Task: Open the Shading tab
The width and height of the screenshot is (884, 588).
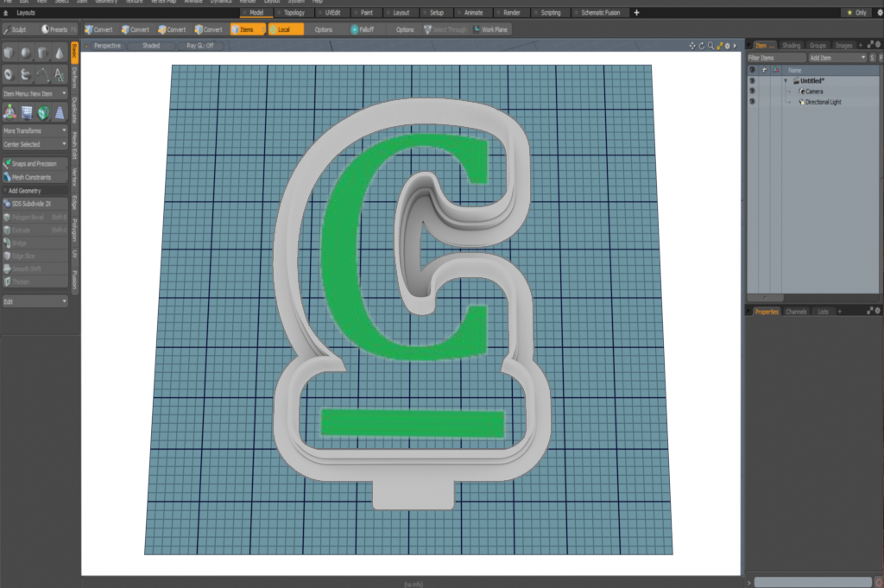Action: coord(791,46)
